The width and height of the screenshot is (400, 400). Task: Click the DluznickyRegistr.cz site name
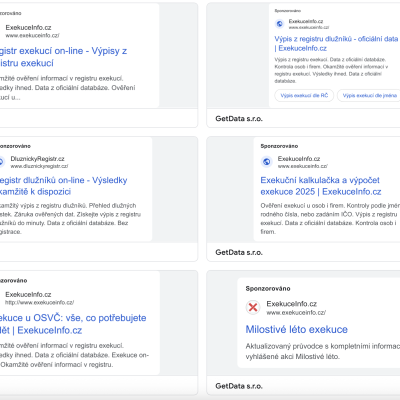(x=37, y=159)
